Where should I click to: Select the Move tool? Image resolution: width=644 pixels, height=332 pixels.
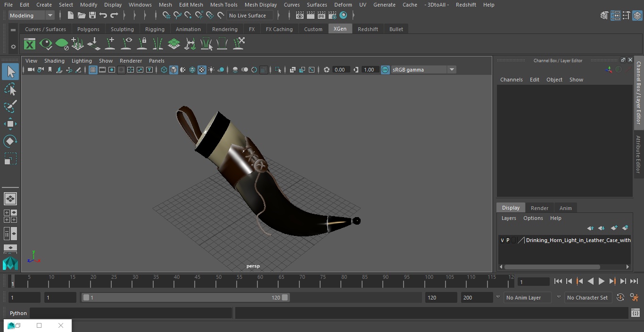tap(10, 124)
